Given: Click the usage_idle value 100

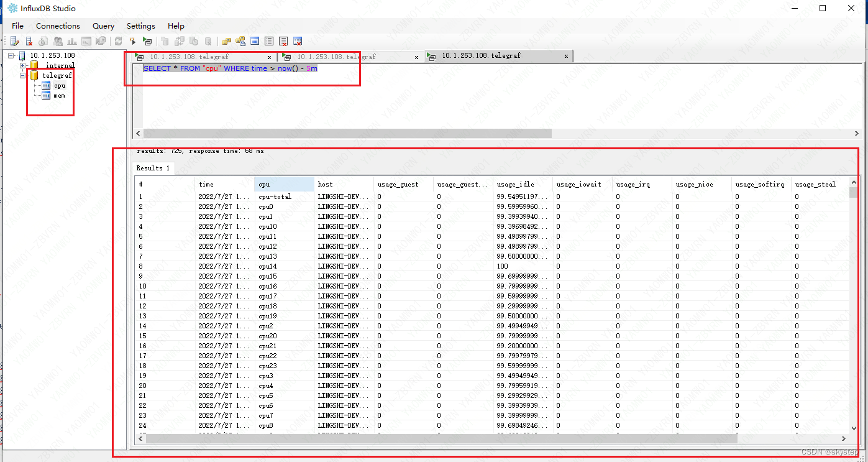Looking at the screenshot, I should tap(523, 266).
